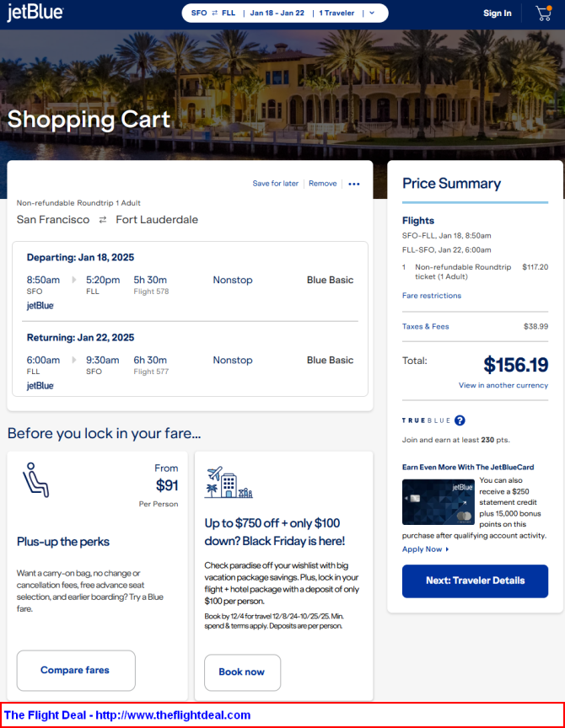The width and height of the screenshot is (565, 728).
Task: Expand the trip search summary chevron
Action: click(372, 13)
